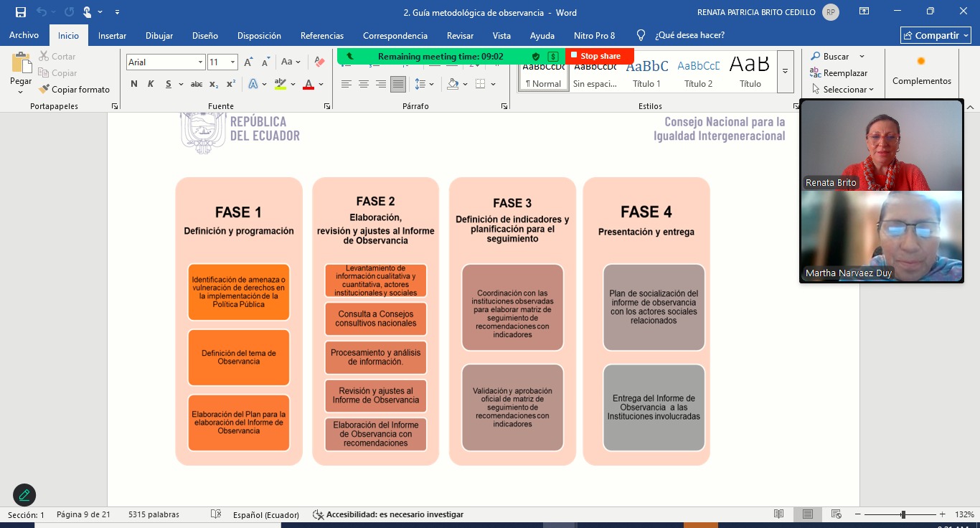Image resolution: width=980 pixels, height=528 pixels.
Task: Click the lightbulb ¿Qué desea hacer? box
Action: pos(681,35)
